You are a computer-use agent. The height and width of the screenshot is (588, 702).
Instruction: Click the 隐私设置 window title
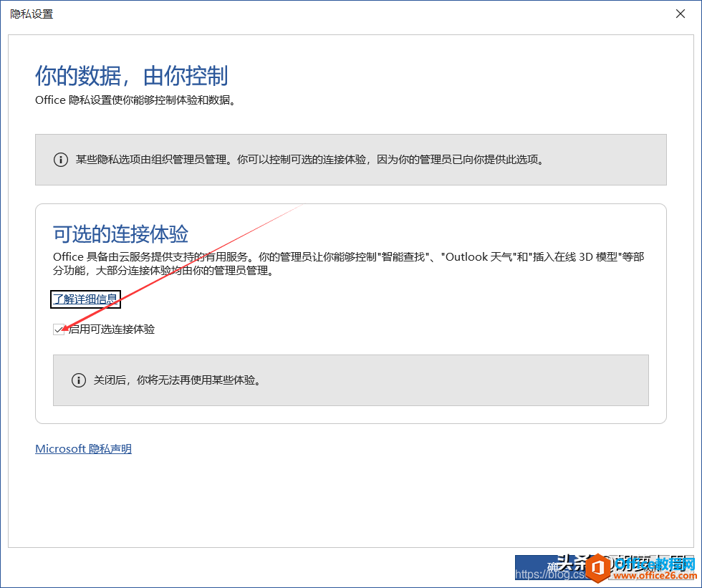[32, 14]
